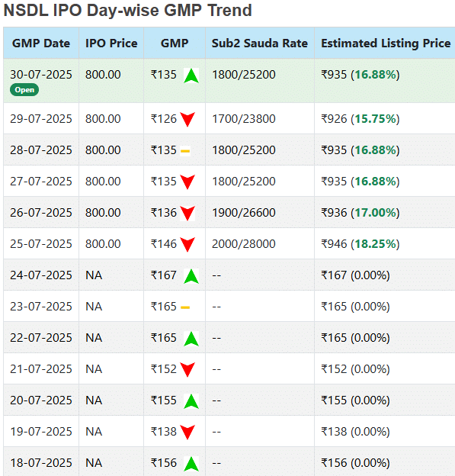This screenshot has width=455, height=476.
Task: Click green up arrow next to ₹156
Action: click(x=191, y=464)
